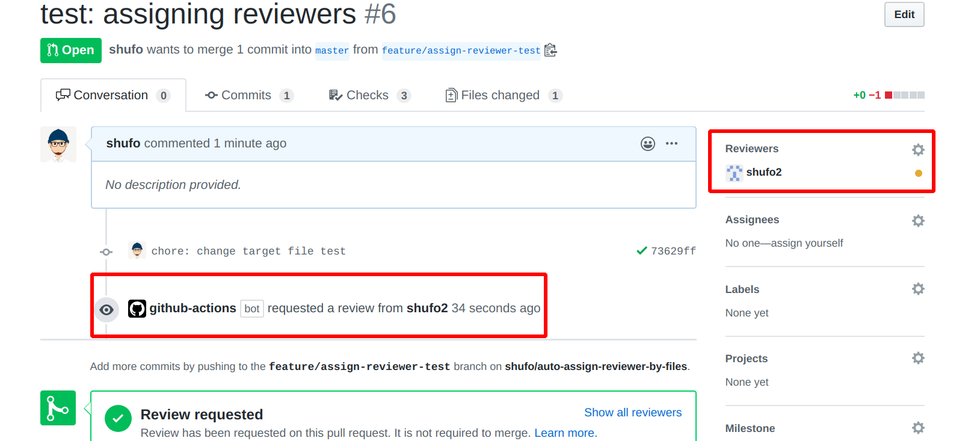This screenshot has width=980, height=441.
Task: Open the comment's three-dot options menu
Action: (x=671, y=144)
